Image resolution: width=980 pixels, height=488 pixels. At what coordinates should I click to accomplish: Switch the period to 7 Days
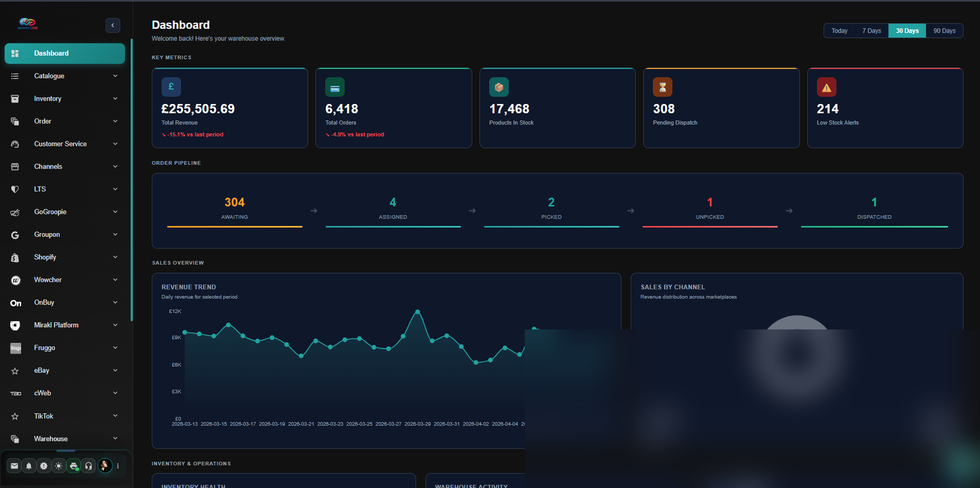[871, 31]
